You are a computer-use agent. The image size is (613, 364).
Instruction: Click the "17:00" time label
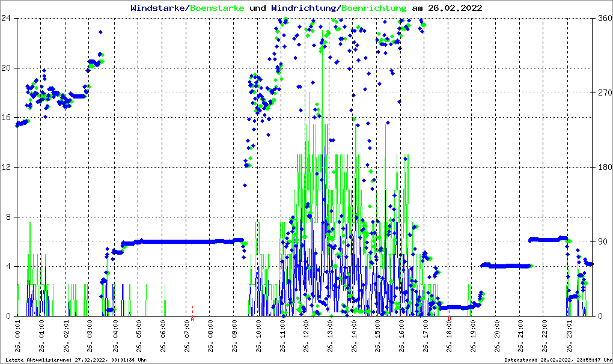tap(425, 330)
